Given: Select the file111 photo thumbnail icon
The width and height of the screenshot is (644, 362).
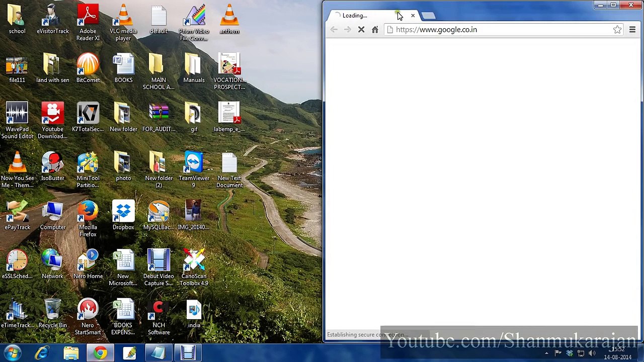Looking at the screenshot, I should [x=17, y=68].
